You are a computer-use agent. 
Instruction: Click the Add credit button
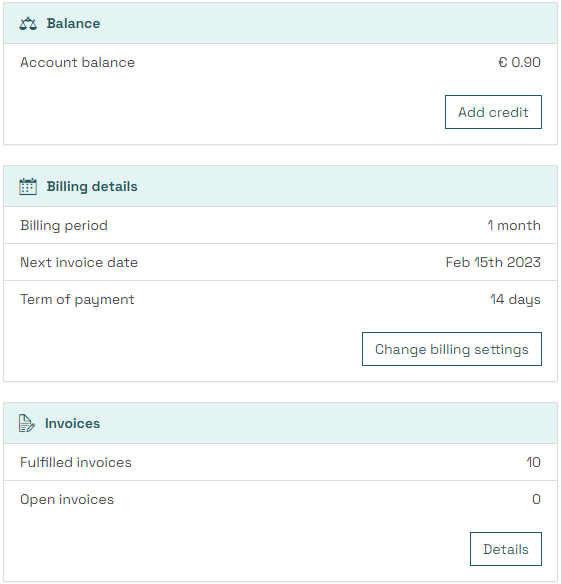[493, 112]
